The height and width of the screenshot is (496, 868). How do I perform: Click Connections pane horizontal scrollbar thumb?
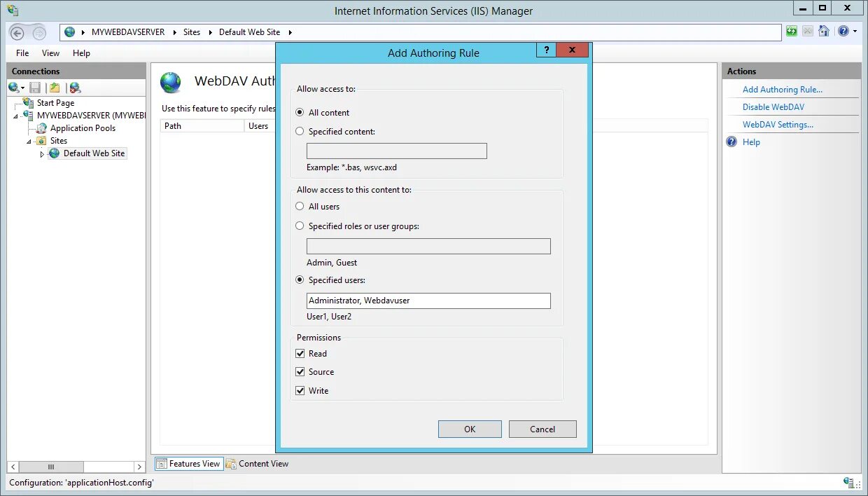(x=51, y=467)
